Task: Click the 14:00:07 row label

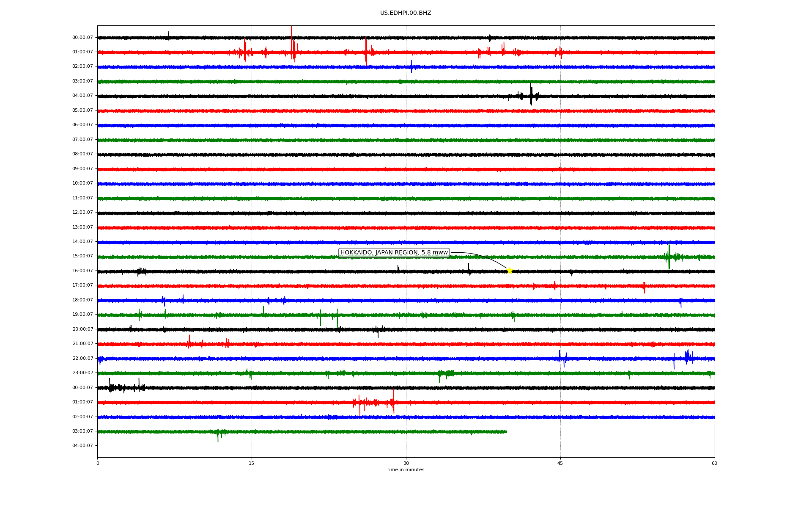Action: (82, 241)
